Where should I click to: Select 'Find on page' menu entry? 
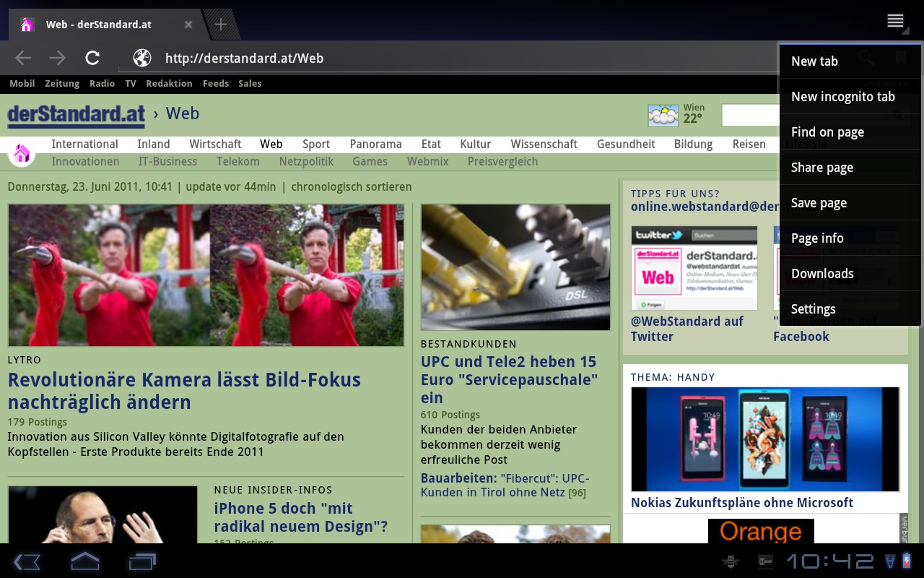point(850,132)
